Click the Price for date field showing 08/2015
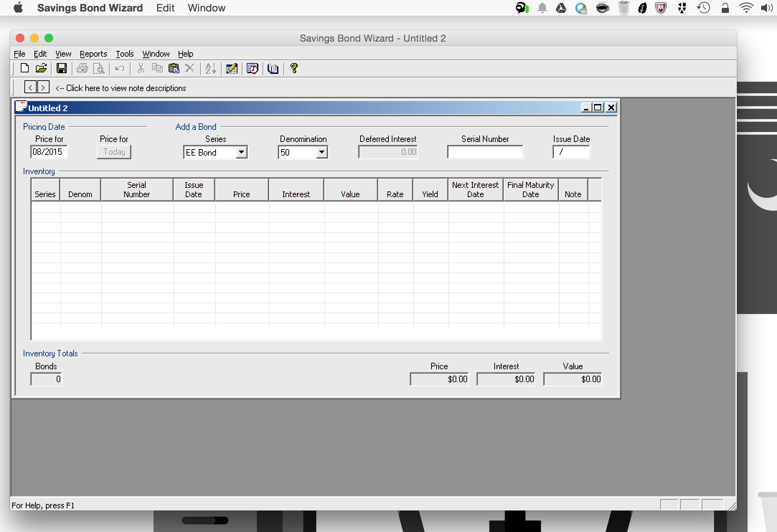The height and width of the screenshot is (532, 777). (48, 152)
